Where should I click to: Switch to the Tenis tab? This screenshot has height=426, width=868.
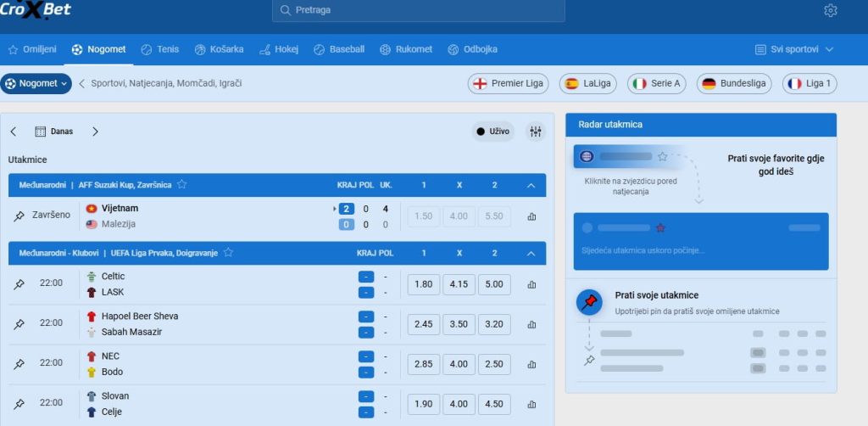pos(160,49)
